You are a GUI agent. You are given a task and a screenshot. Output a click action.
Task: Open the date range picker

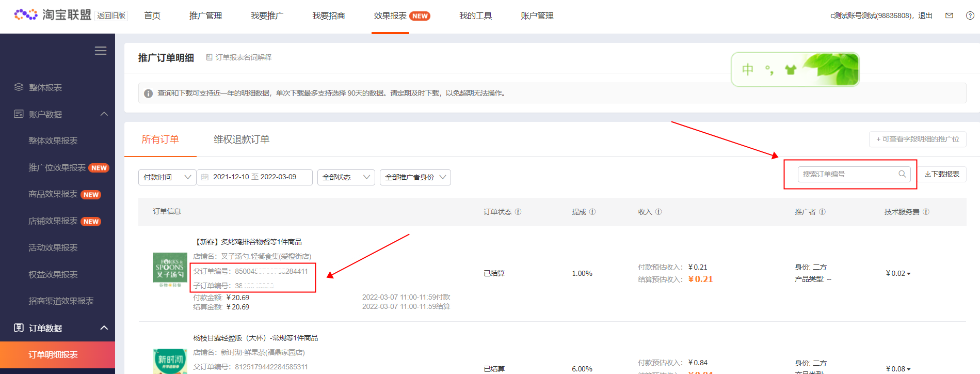coord(254,177)
